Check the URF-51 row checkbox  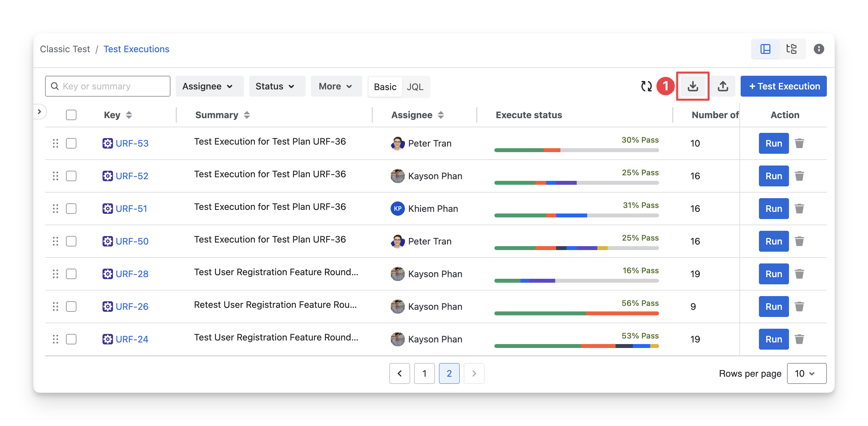71,209
